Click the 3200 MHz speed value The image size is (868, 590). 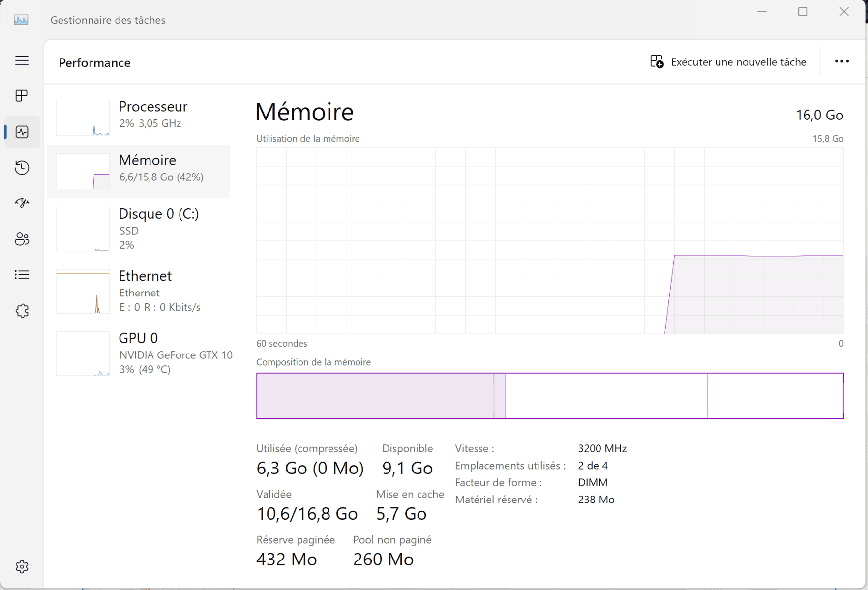(602, 448)
